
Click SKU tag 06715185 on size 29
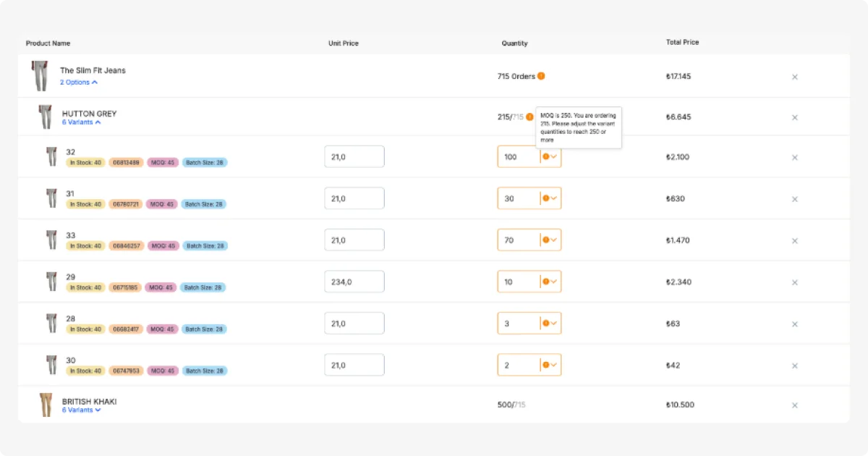(x=126, y=287)
